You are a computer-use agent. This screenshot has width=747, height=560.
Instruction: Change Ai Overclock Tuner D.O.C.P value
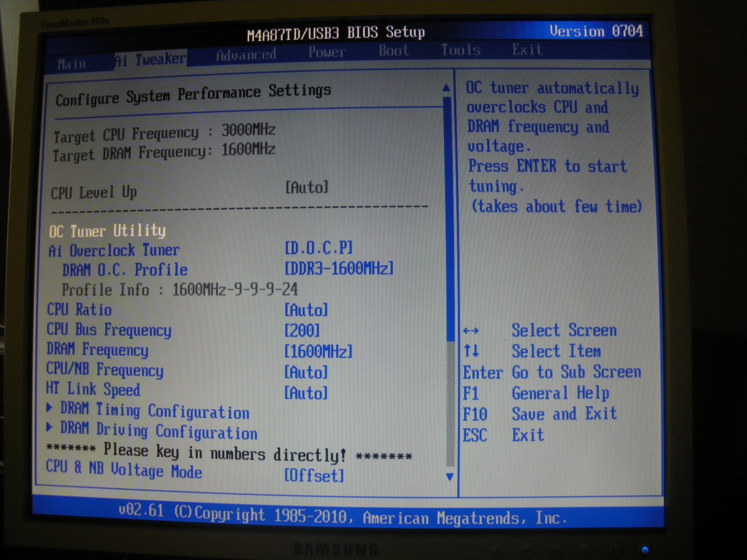318,248
